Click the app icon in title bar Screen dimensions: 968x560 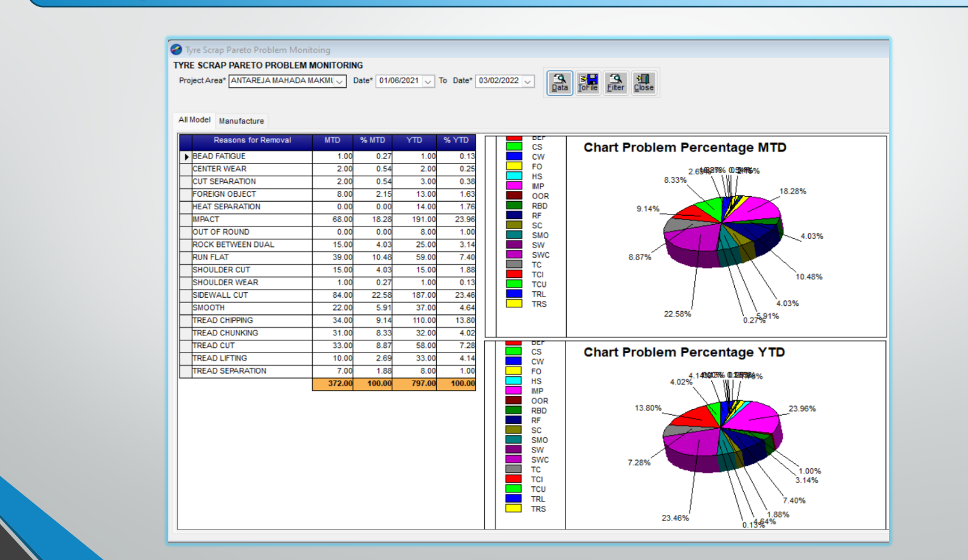click(176, 50)
